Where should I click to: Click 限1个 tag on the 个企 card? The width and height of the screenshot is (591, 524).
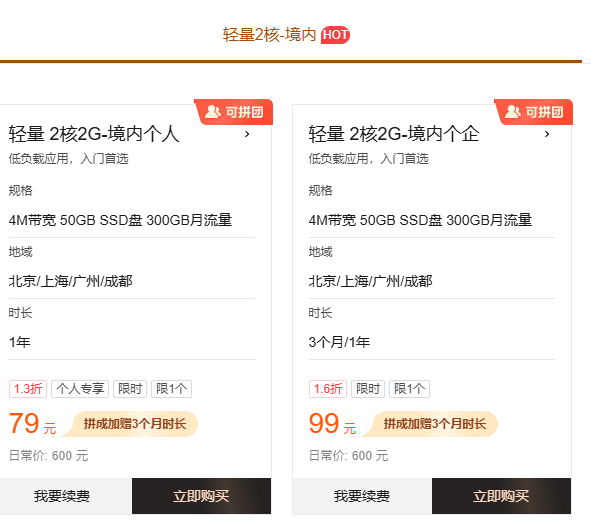tap(409, 389)
